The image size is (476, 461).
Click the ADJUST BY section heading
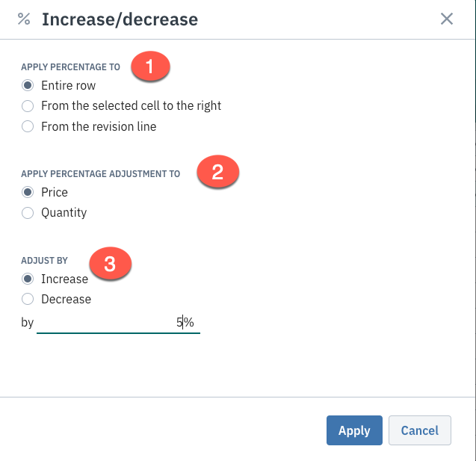(x=44, y=261)
